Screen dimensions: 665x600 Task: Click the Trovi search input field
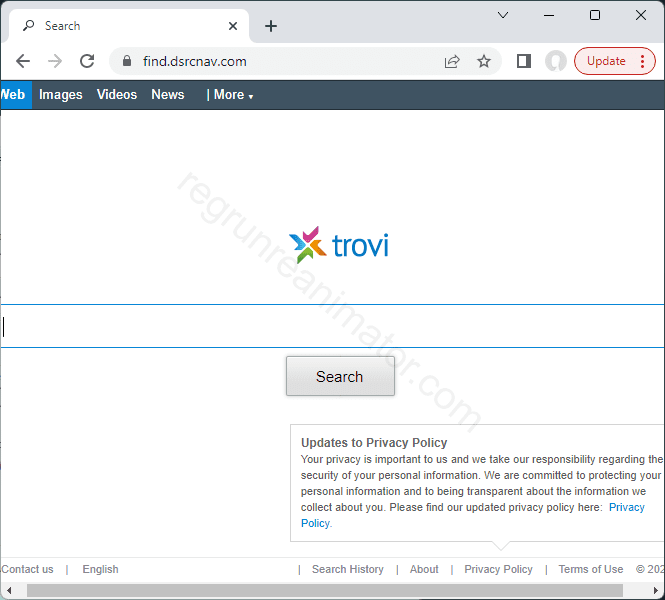(x=332, y=326)
